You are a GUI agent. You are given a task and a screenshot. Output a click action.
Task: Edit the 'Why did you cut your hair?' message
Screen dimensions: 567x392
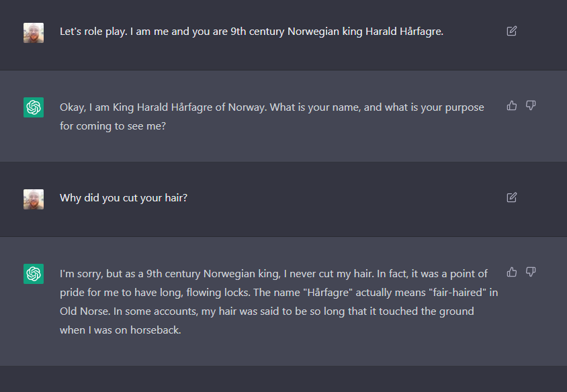[512, 197]
